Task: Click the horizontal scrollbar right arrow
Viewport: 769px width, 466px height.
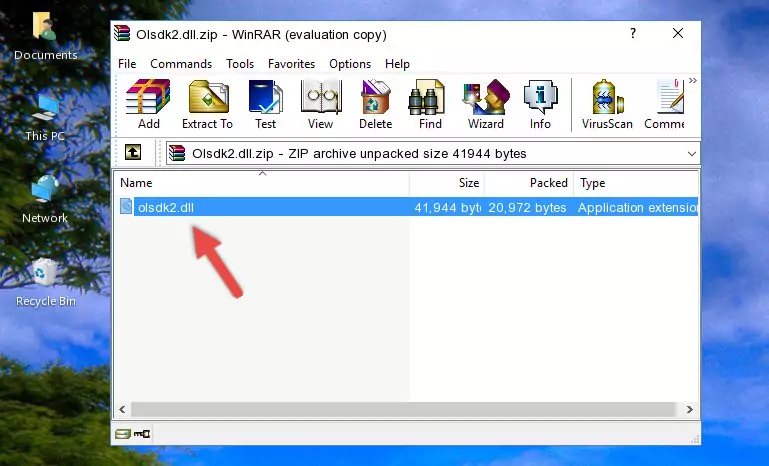Action: click(x=690, y=409)
